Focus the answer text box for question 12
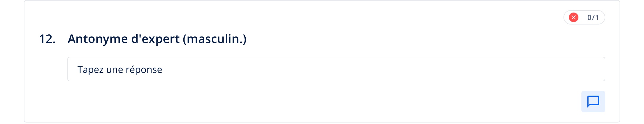 (336, 69)
